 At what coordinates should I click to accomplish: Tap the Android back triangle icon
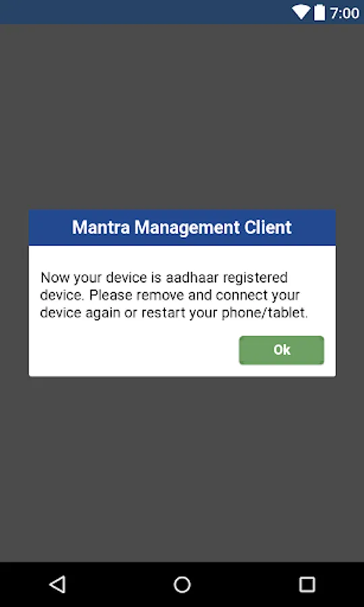click(58, 584)
